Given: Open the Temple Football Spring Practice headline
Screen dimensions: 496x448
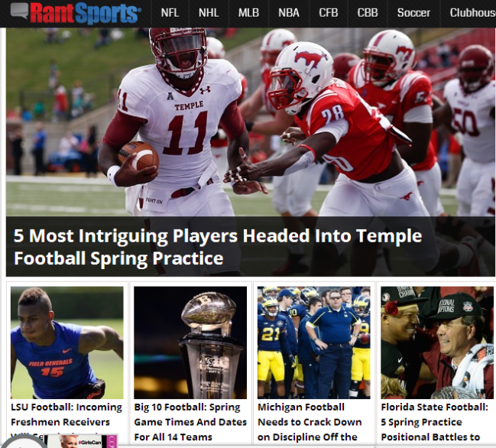Looking at the screenshot, I should (218, 247).
